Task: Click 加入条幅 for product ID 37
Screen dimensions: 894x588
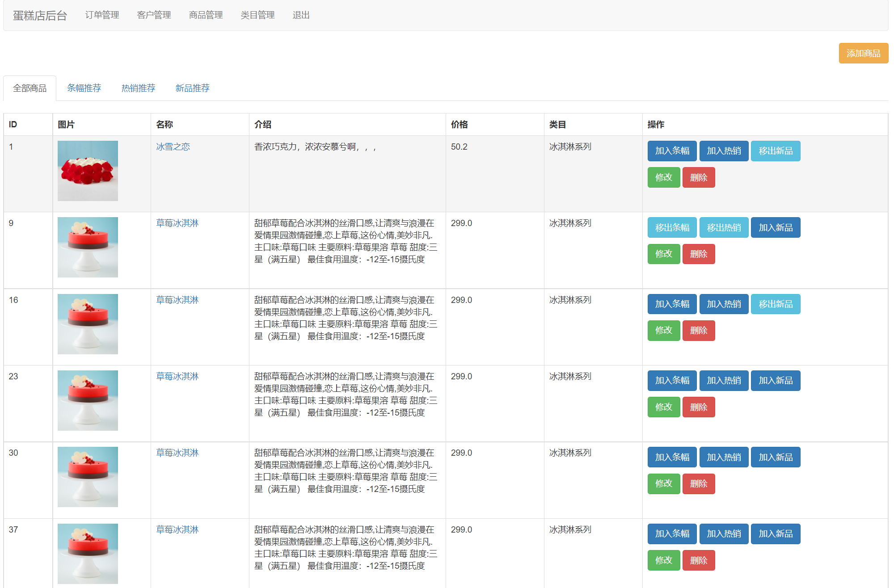Action: point(672,533)
